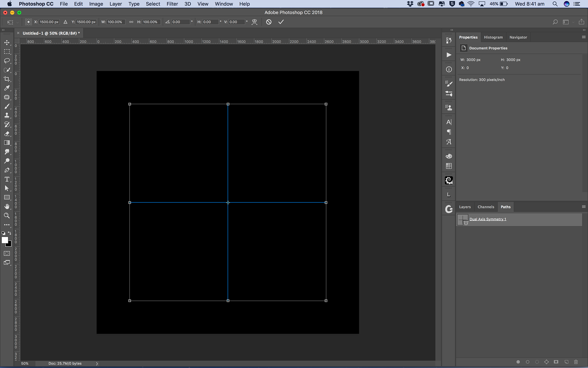Expand the status bar info arrow

click(97, 363)
